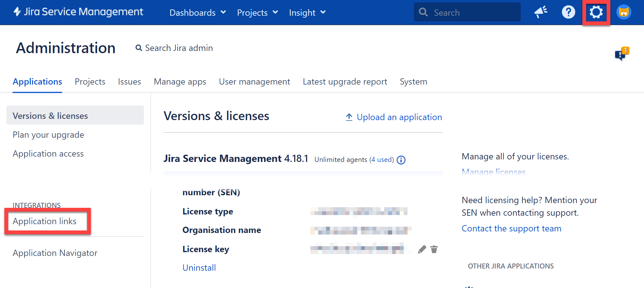Open the administration gear settings icon
The height and width of the screenshot is (288, 644).
(596, 12)
